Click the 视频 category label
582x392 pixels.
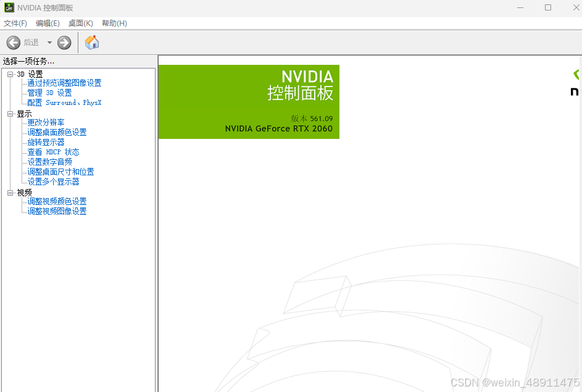point(24,193)
